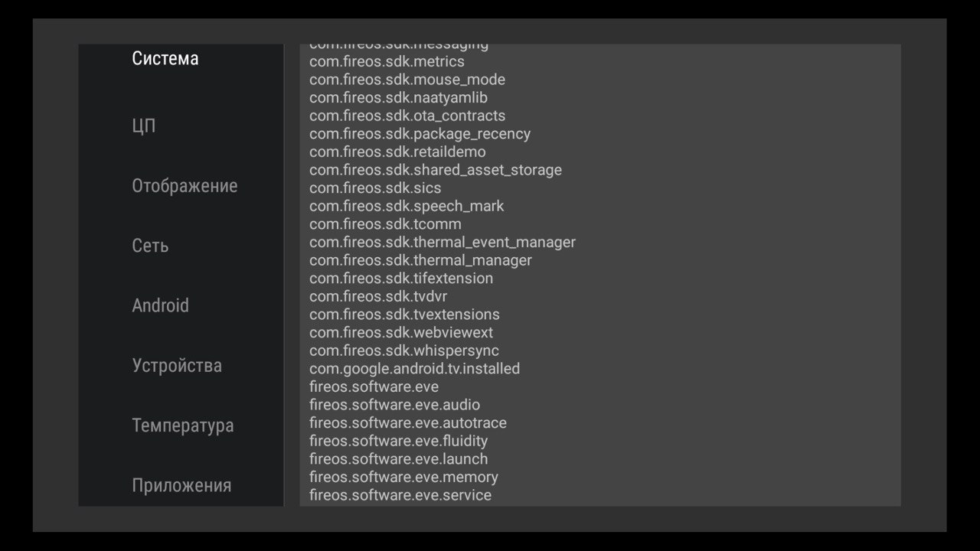Select the com.fireos.sdk.mouse_mode line
The width and height of the screenshot is (980, 551).
point(407,80)
